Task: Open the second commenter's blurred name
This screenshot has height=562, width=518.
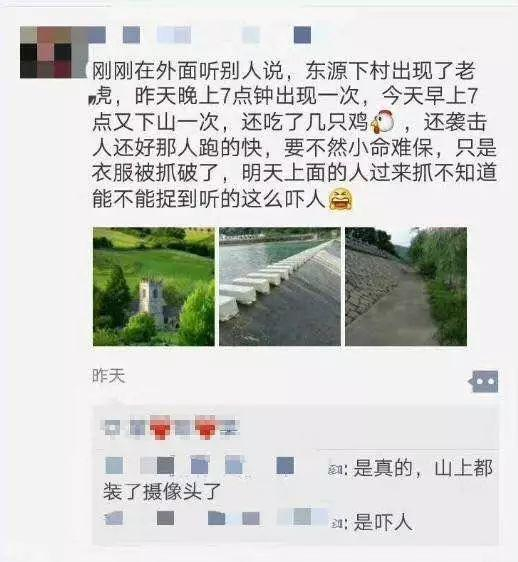Action: (x=216, y=518)
